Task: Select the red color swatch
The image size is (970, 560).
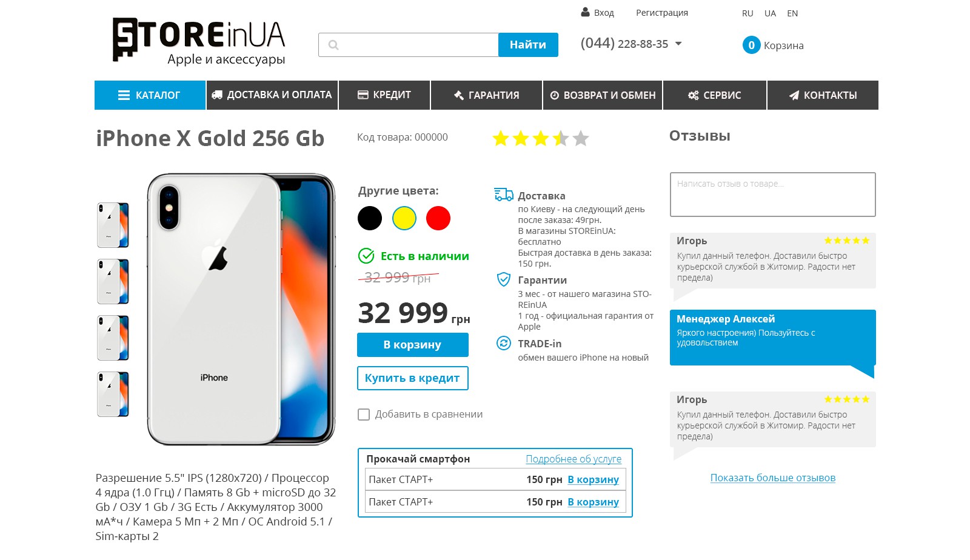Action: coord(438,218)
